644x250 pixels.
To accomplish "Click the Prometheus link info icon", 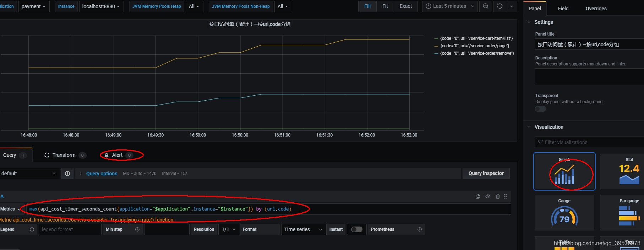I will click(420, 229).
